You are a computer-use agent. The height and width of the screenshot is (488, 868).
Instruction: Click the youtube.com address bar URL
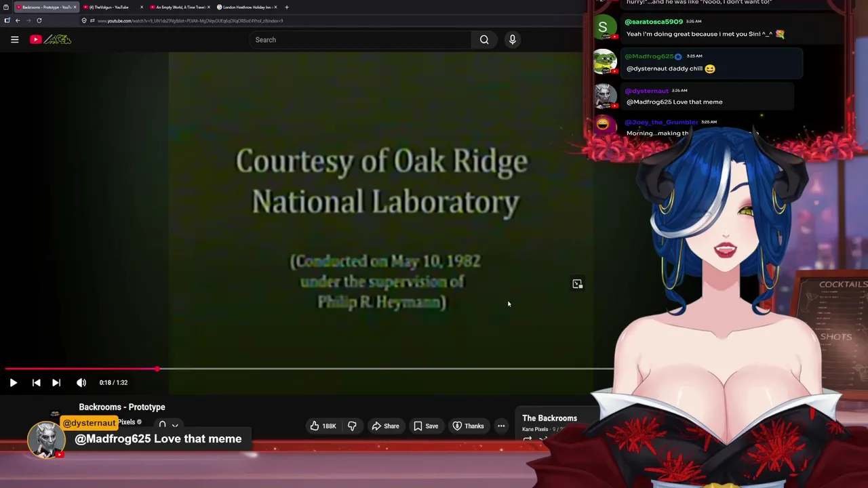click(190, 20)
